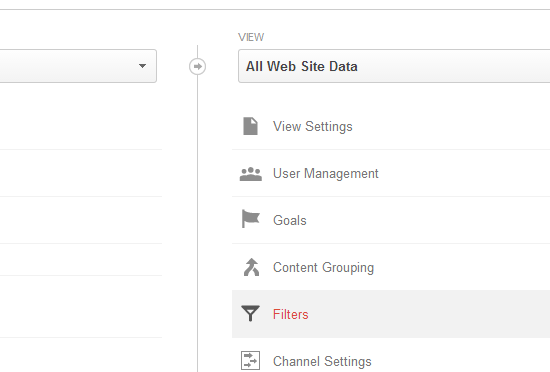The height and width of the screenshot is (372, 550).
Task: Click the Channel Settings arrows icon
Action: 250,360
